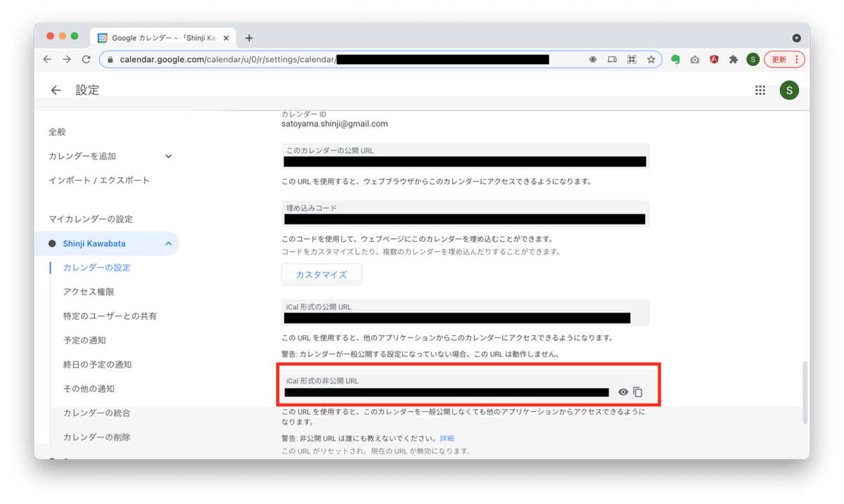Click the マイカレンダーの設定 heading

click(x=91, y=219)
